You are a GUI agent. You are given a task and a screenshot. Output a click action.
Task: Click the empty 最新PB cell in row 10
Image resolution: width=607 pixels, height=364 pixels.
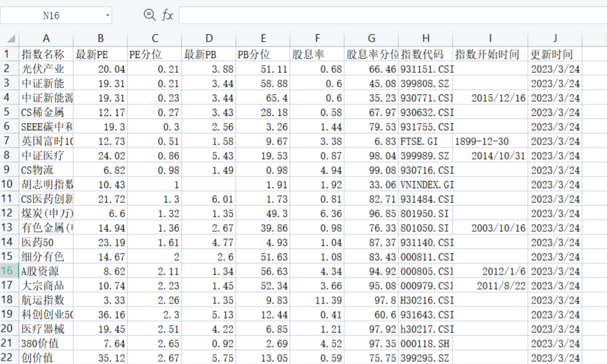(209, 185)
